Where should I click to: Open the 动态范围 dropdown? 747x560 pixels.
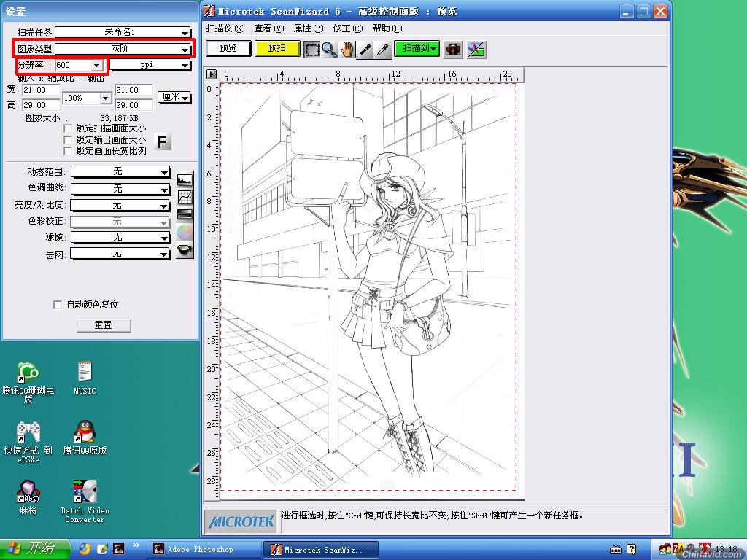pyautogui.click(x=120, y=172)
